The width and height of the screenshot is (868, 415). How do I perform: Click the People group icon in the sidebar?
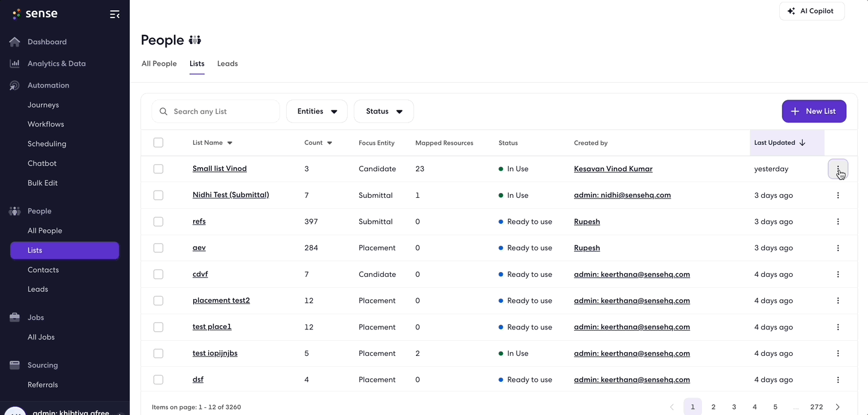14,211
